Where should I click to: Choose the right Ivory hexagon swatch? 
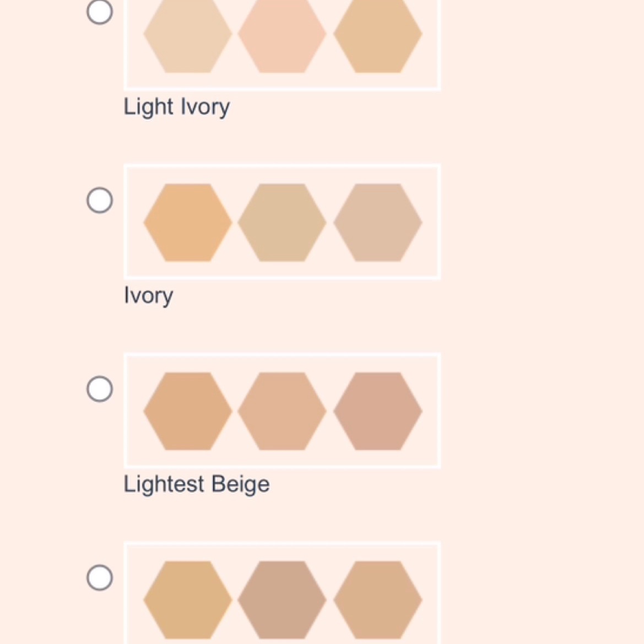(x=377, y=223)
